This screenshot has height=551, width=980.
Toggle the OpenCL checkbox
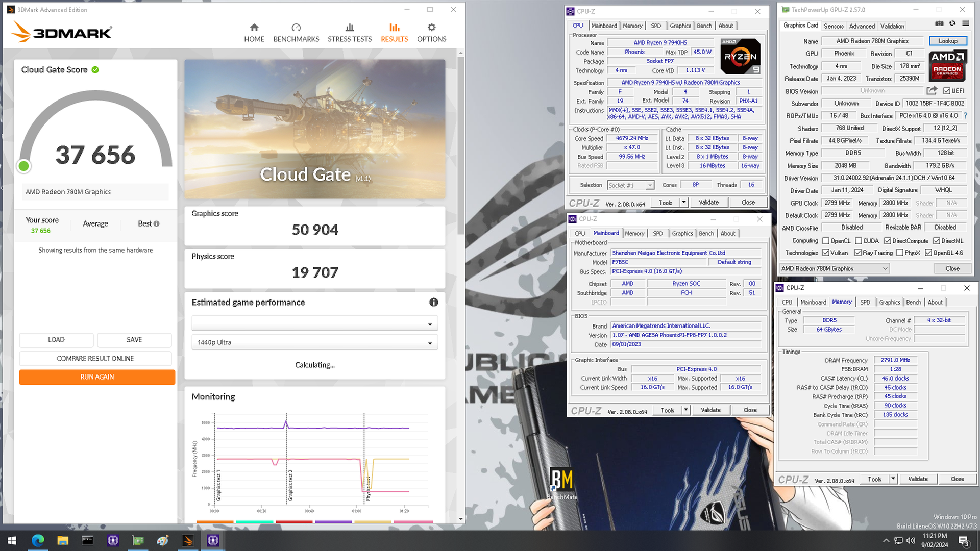826,241
